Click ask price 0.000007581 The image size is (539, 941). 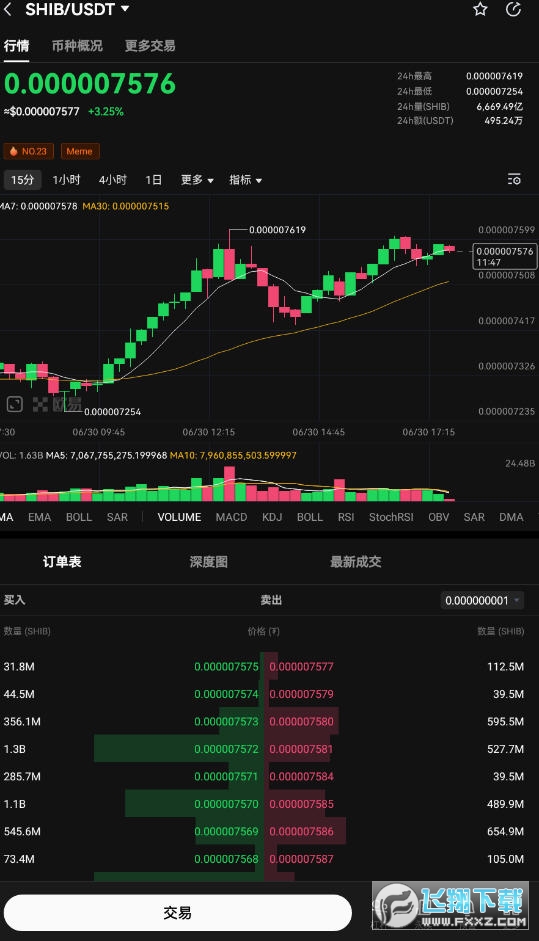click(301, 750)
